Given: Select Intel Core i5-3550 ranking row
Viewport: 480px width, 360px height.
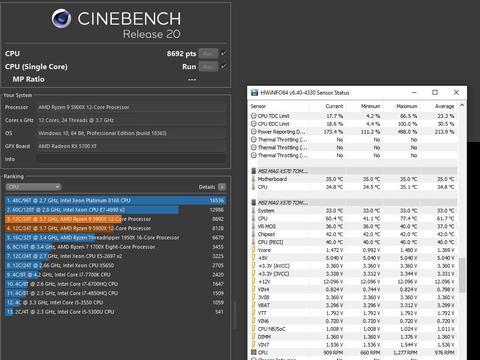Looking at the screenshot, I should click(115, 303).
